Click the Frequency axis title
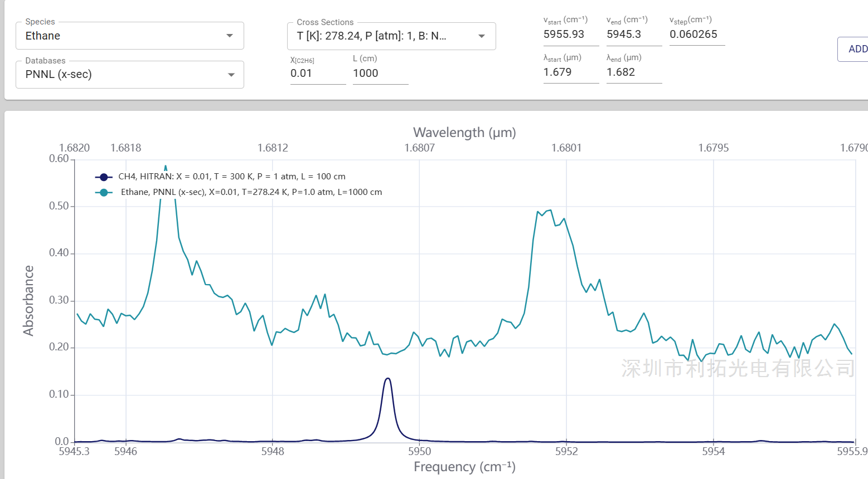868x479 pixels. coord(464,467)
